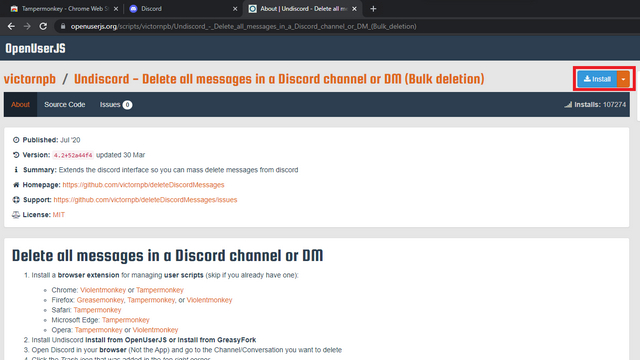The width and height of the screenshot is (640, 360).
Task: Expand the Install button dropdown arrow
Action: point(623,79)
